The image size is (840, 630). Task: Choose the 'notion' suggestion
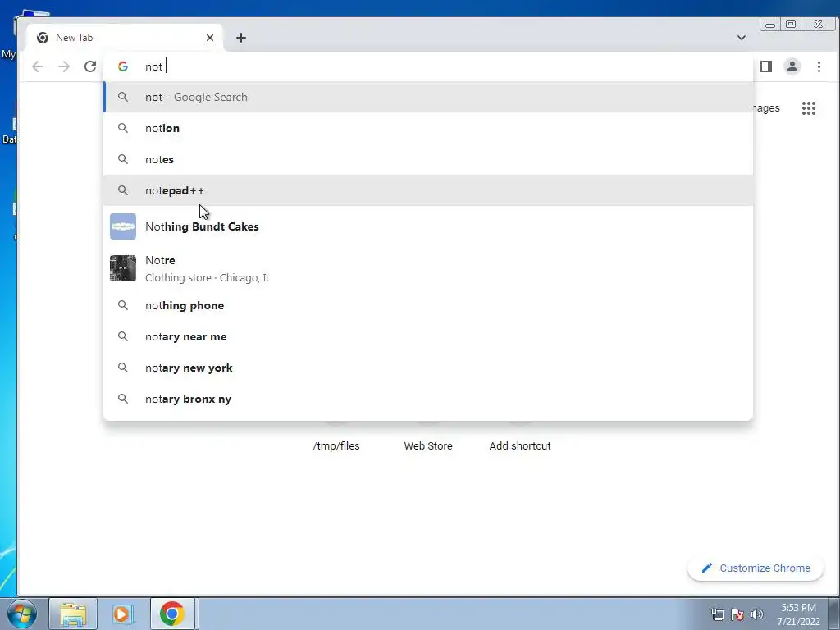coord(428,128)
